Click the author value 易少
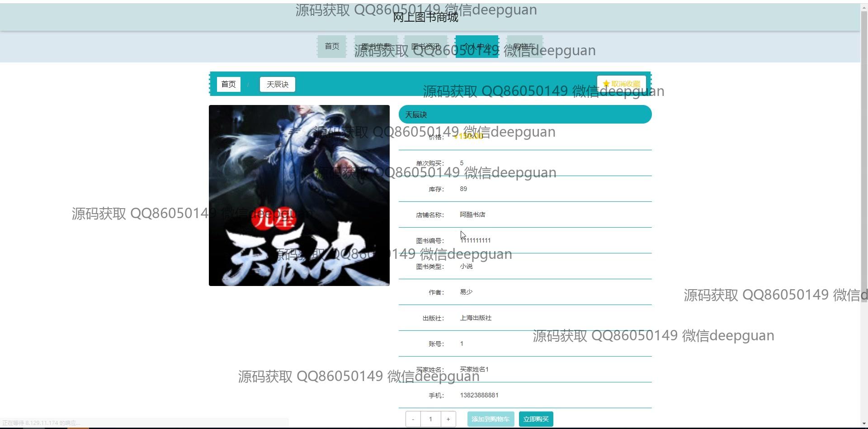The width and height of the screenshot is (868, 429). click(466, 292)
